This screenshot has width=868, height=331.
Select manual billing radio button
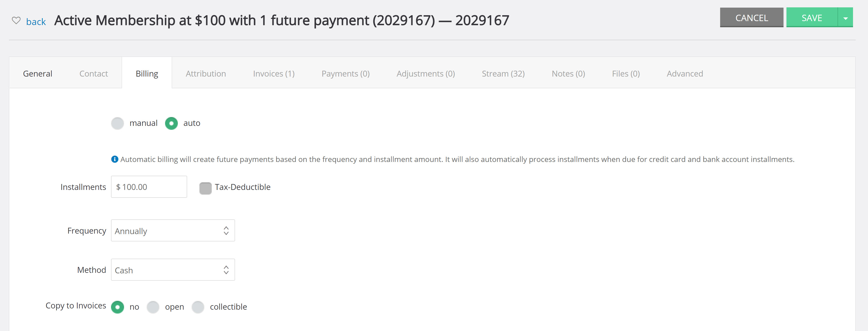point(118,123)
